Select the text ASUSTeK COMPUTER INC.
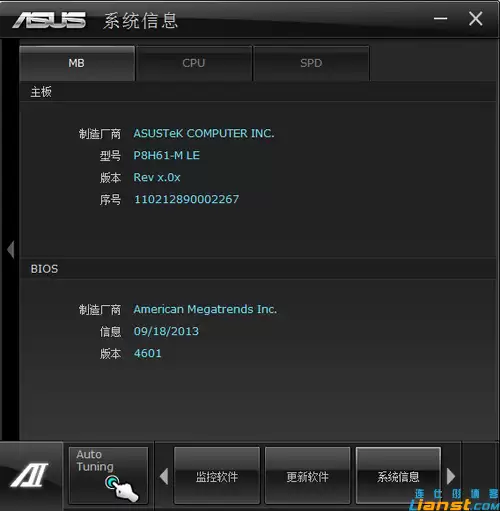 [x=204, y=133]
